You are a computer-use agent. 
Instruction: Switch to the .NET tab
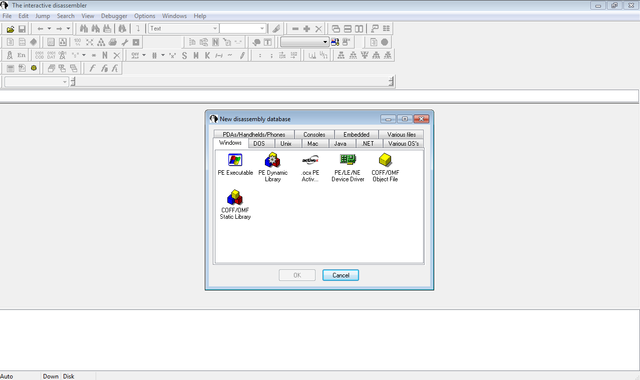(368, 144)
